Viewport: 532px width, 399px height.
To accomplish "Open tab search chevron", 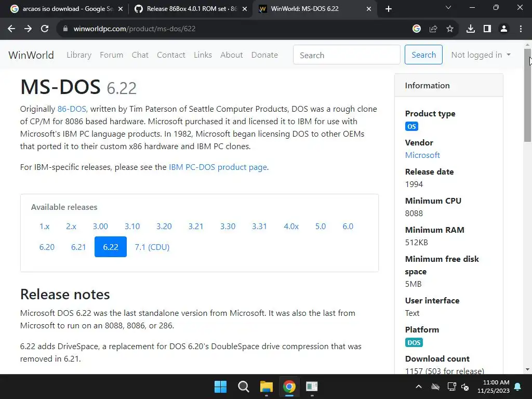I will [448, 7].
